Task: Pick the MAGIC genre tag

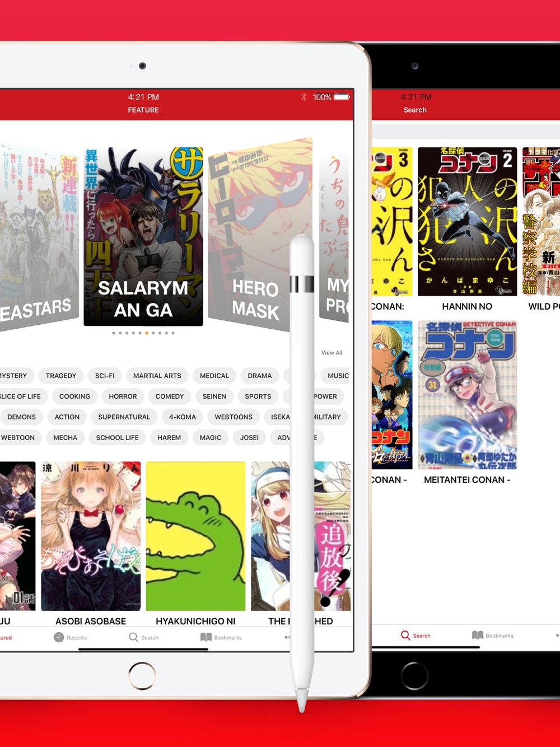Action: (211, 438)
